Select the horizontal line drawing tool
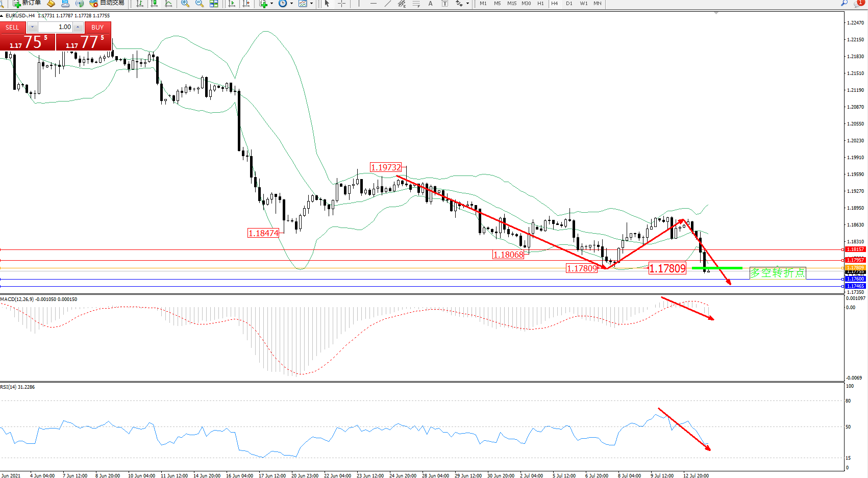This screenshot has height=478, width=868. tap(374, 4)
